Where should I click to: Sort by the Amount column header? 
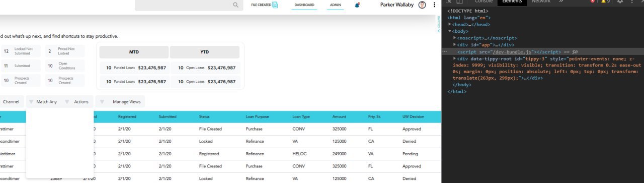point(339,116)
